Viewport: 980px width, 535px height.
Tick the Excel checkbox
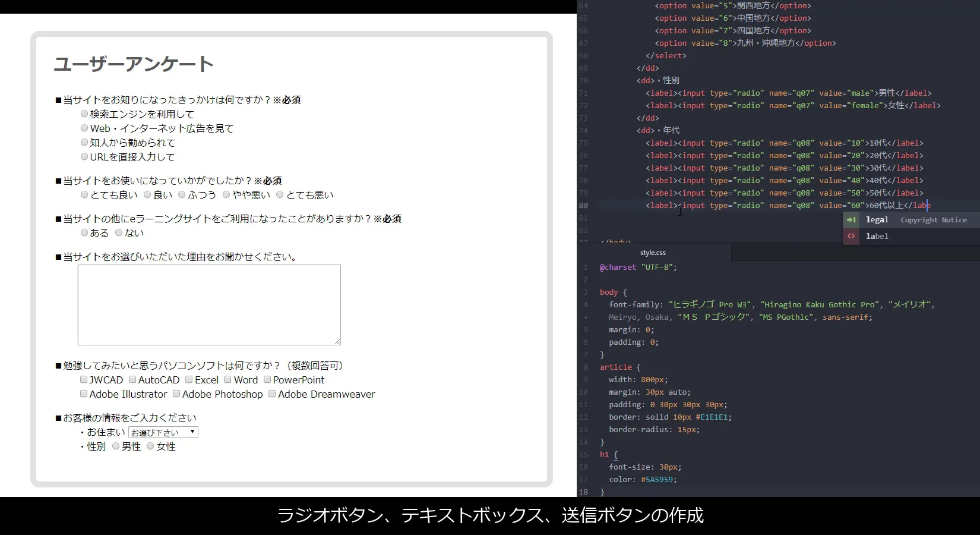[189, 379]
